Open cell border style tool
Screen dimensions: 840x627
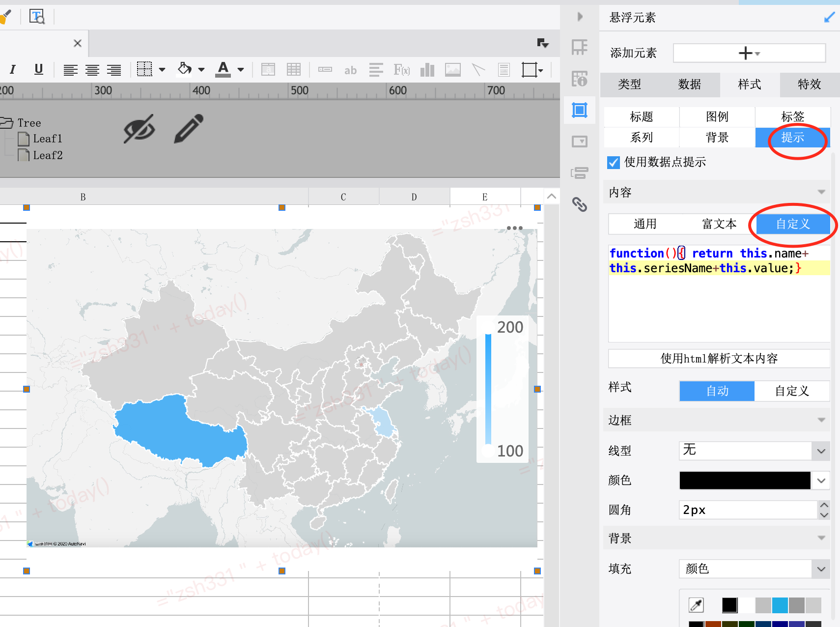144,69
